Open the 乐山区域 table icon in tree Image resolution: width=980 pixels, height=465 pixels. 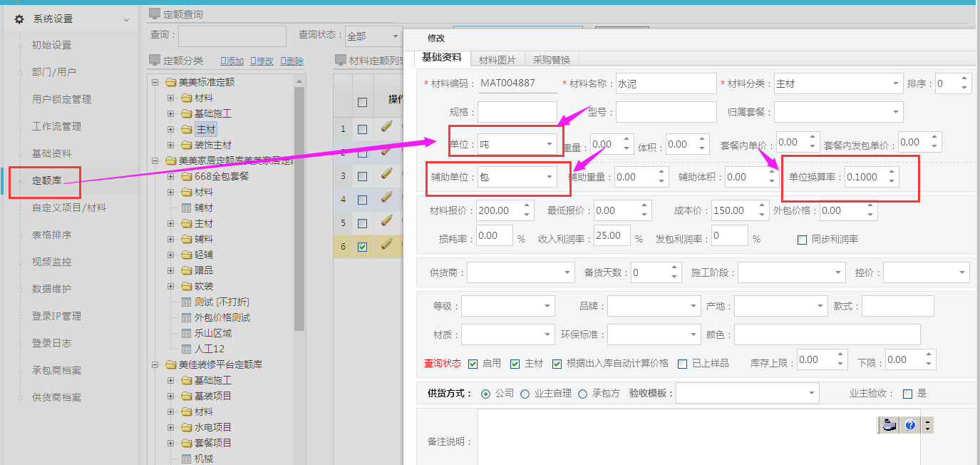(186, 333)
